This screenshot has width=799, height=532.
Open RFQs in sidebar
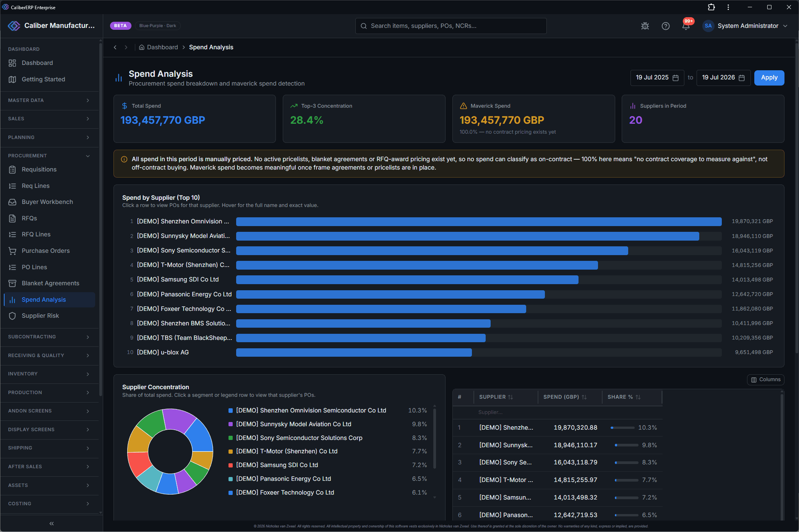49,218
